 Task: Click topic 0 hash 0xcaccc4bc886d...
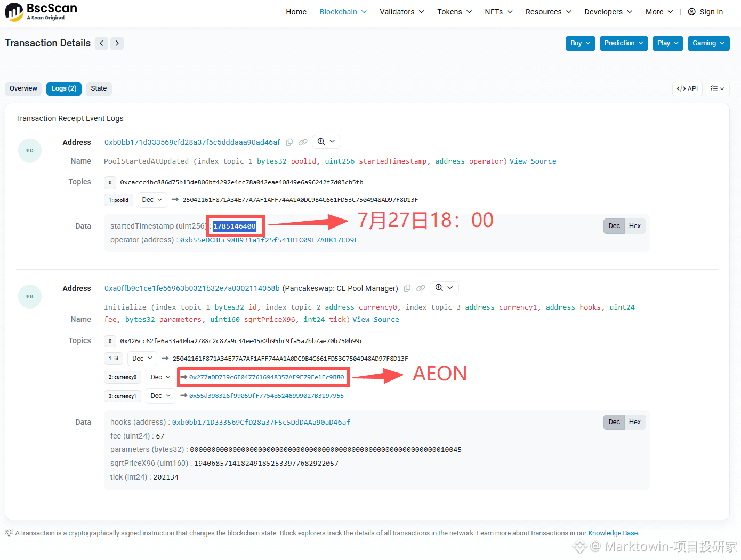(241, 182)
